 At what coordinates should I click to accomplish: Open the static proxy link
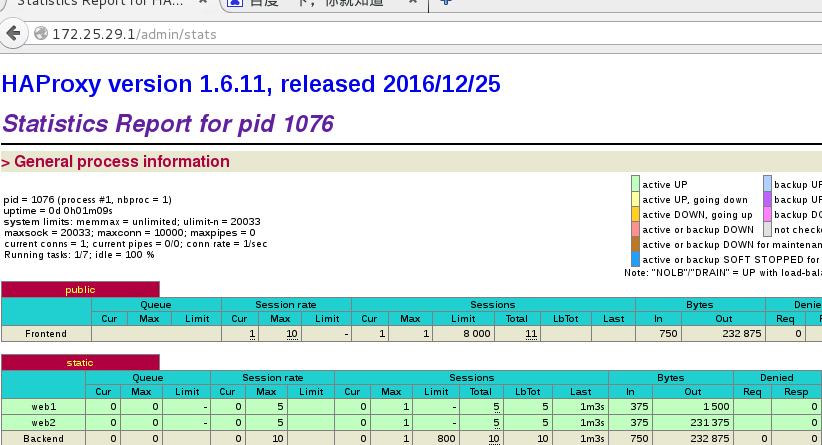point(80,363)
